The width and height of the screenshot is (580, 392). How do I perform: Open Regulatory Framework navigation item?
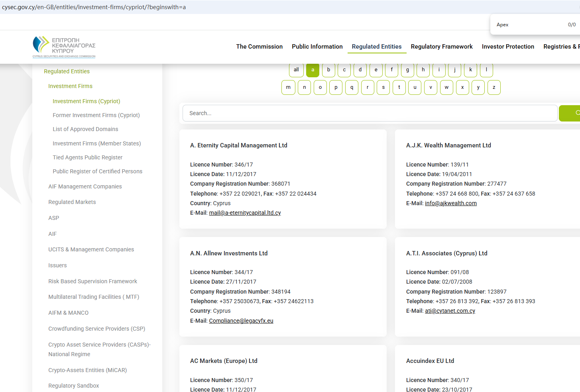(x=441, y=47)
